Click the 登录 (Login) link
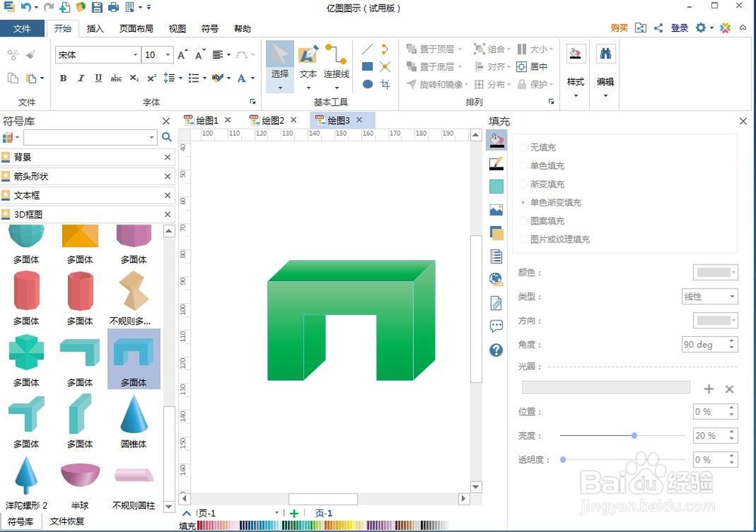Screen dimensions: 756x532 (679, 28)
